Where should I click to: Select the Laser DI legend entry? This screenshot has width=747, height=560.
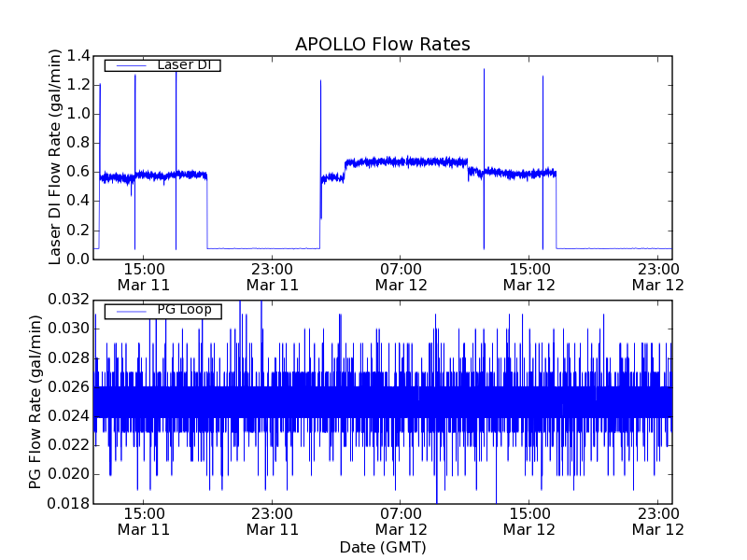162,65
